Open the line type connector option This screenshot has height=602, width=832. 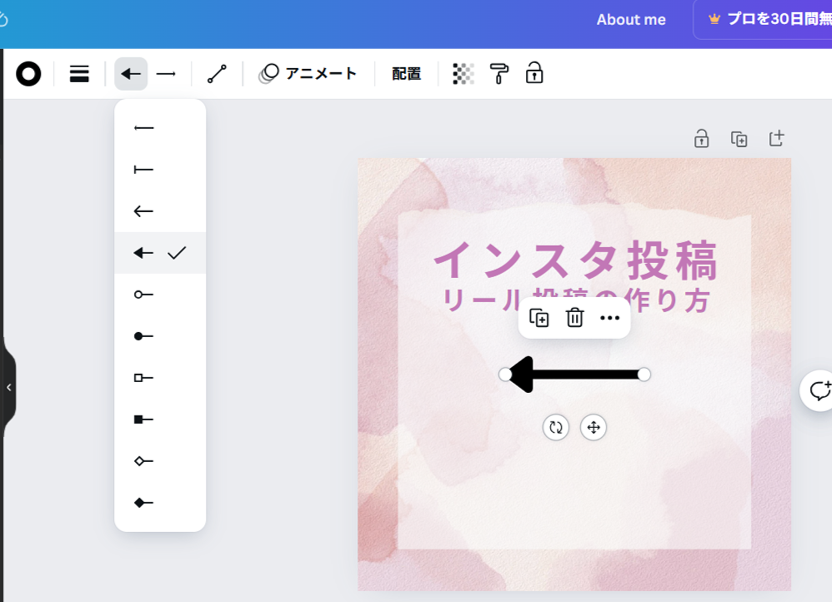click(217, 74)
